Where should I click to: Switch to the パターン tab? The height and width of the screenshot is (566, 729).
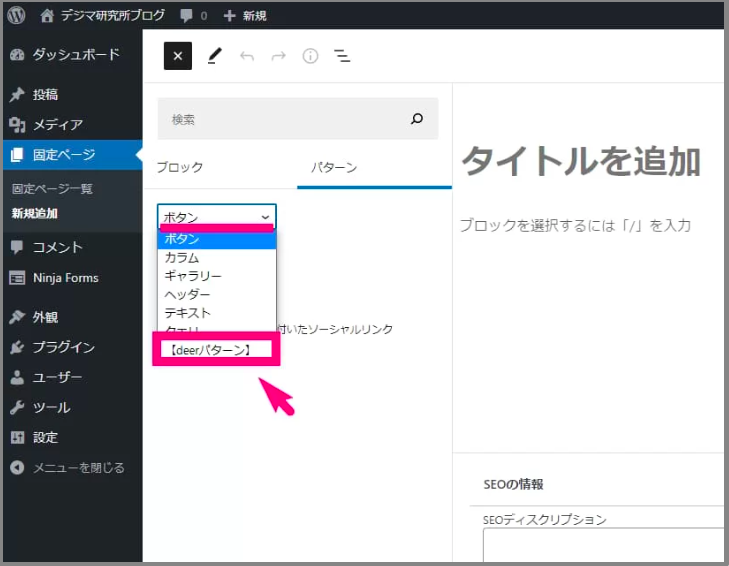pos(334,167)
